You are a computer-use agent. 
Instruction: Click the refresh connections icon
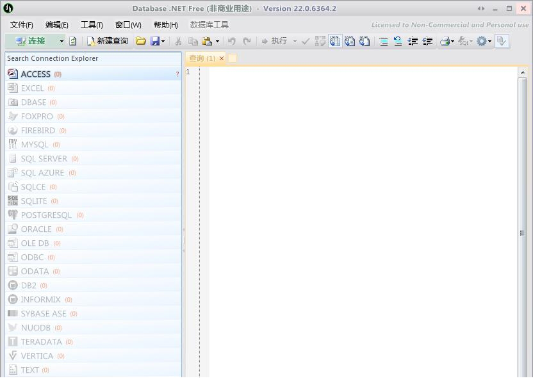pos(73,41)
